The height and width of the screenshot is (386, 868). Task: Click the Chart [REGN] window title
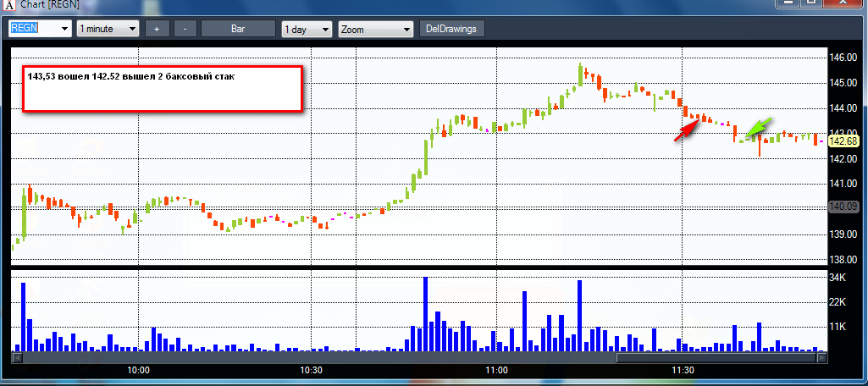(50, 5)
